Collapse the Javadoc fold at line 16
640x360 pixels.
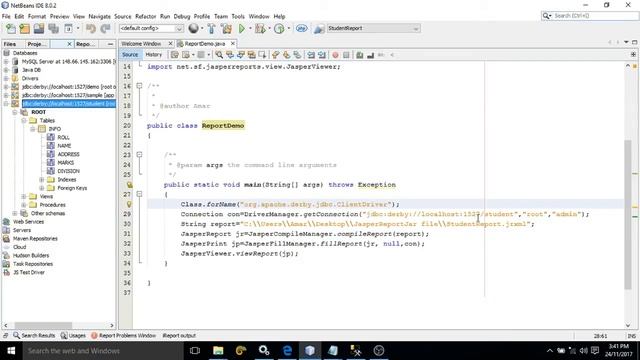(139, 86)
